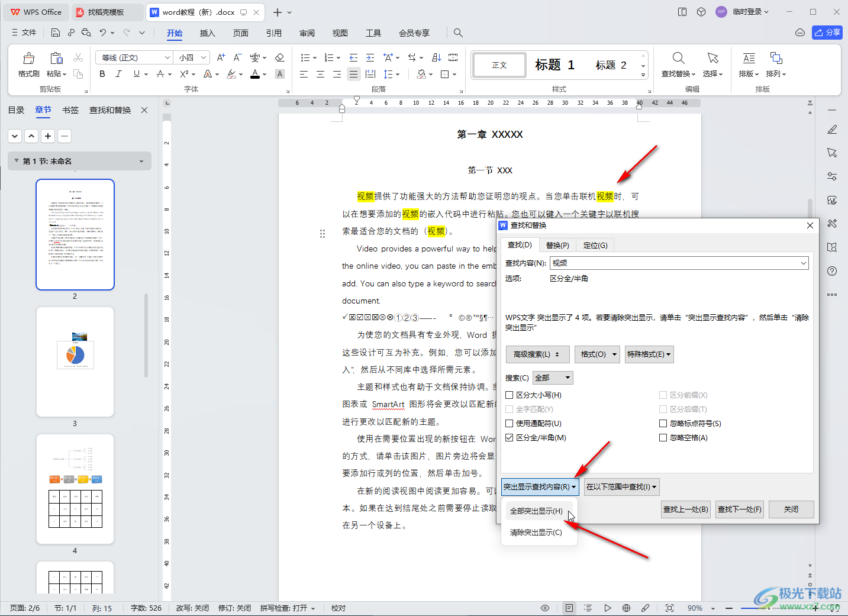848x616 pixels.
Task: Click the Select tool arrow icon
Action: click(x=712, y=58)
